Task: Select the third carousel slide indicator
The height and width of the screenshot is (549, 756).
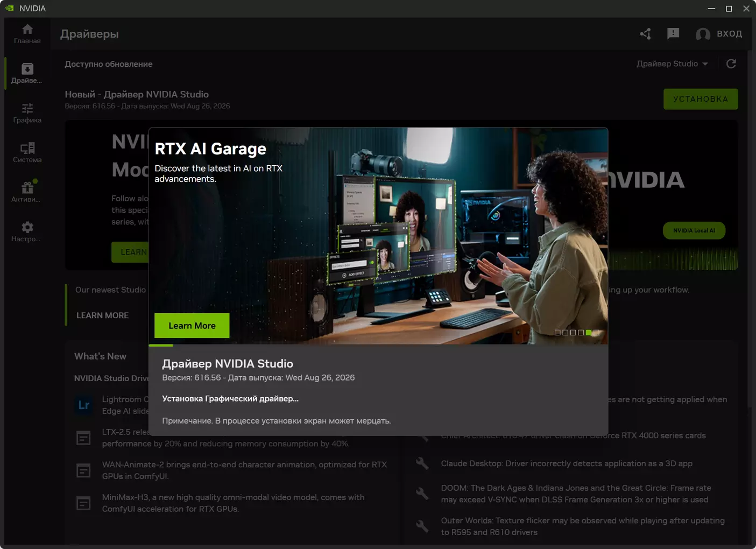Action: [573, 333]
